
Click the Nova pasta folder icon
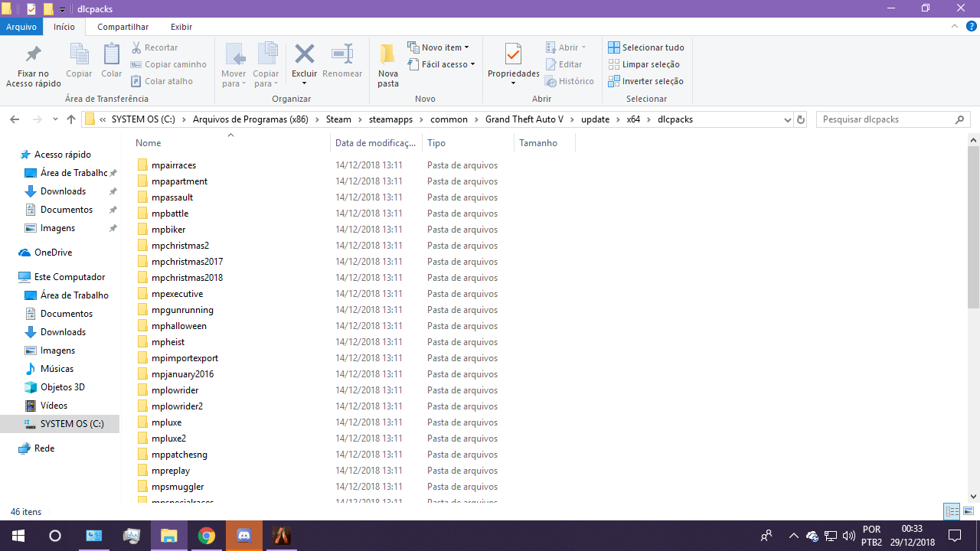388,55
